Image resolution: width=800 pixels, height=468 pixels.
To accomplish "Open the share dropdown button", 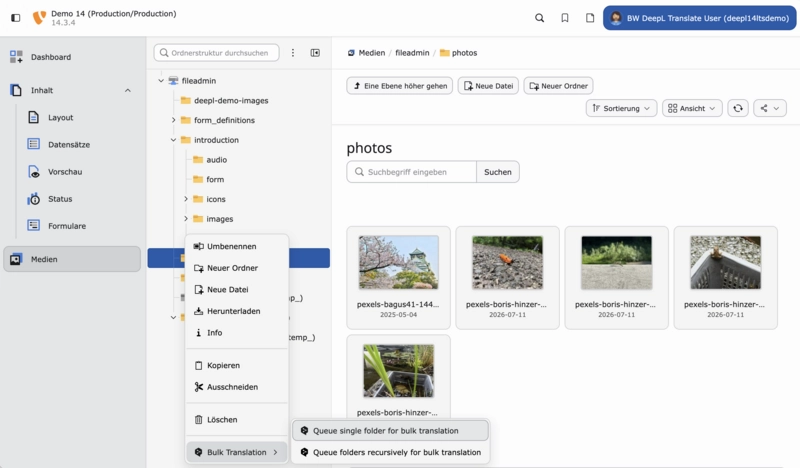I will (770, 108).
